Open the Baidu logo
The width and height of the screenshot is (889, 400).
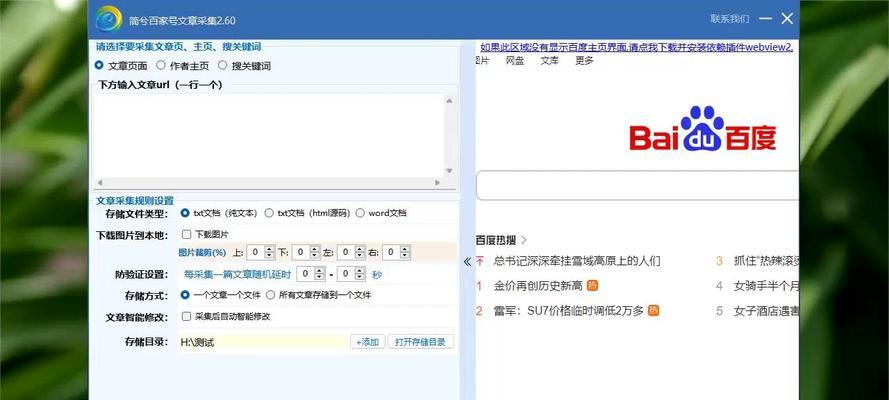tap(702, 129)
